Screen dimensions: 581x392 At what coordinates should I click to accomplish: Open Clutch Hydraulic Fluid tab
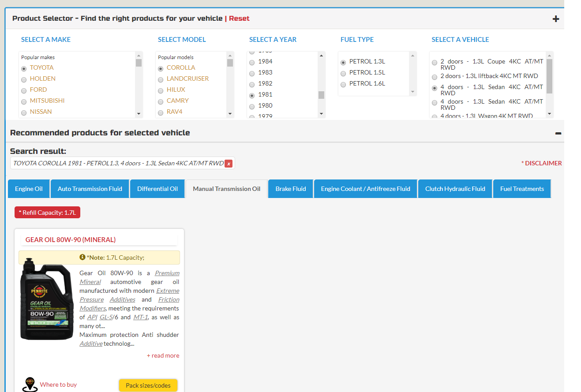(x=455, y=189)
